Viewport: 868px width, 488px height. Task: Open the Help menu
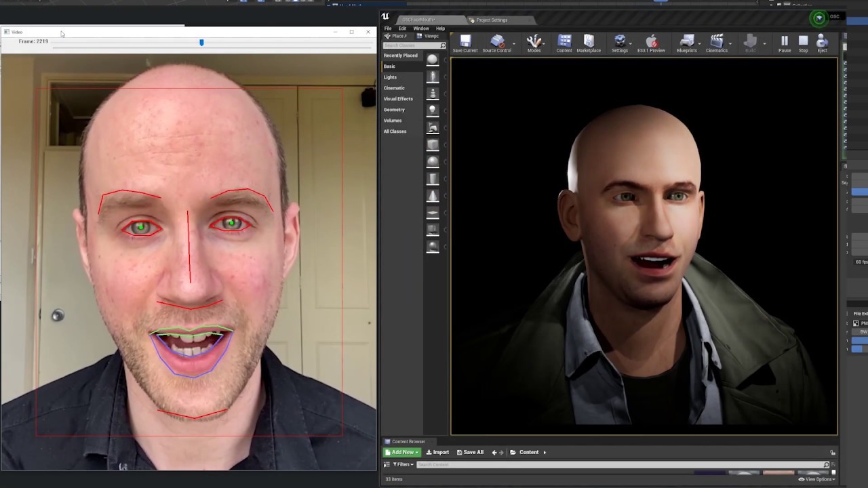pos(440,28)
